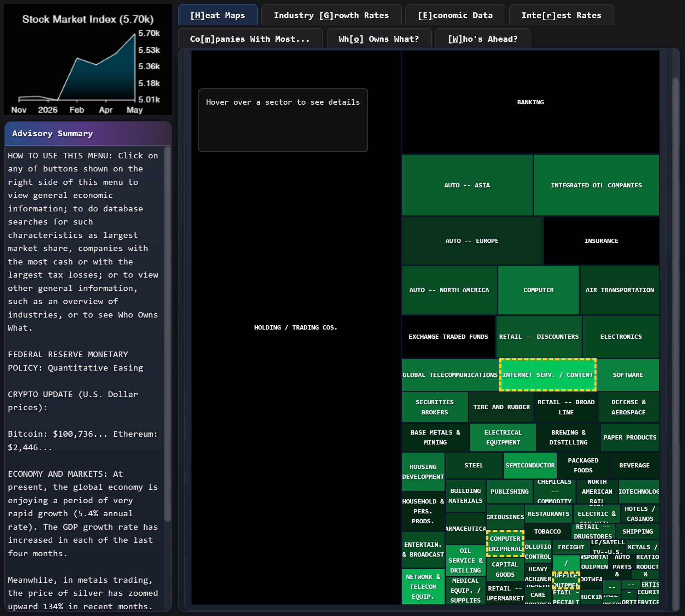
Task: Click the Integrated Oil Companies tile
Action: [x=596, y=185]
